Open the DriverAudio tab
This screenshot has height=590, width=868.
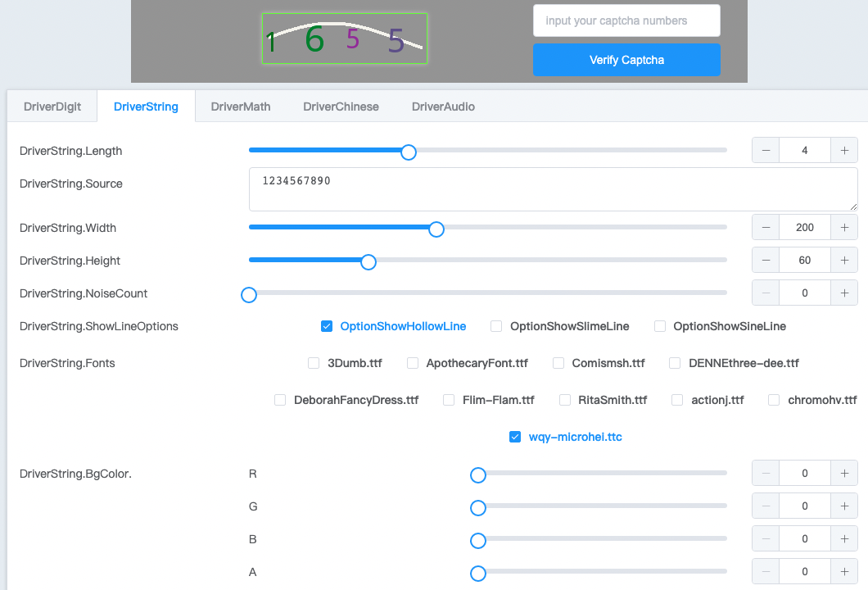pyautogui.click(x=443, y=107)
